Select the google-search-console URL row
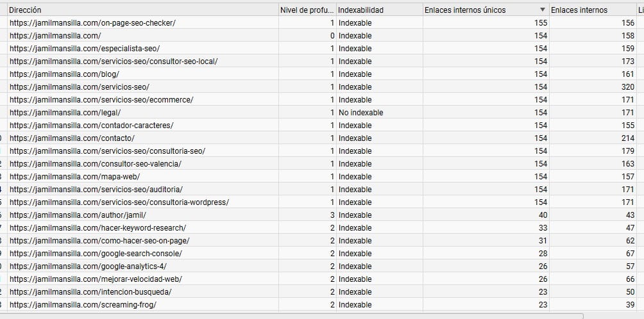This screenshot has height=319, width=644. click(96, 254)
